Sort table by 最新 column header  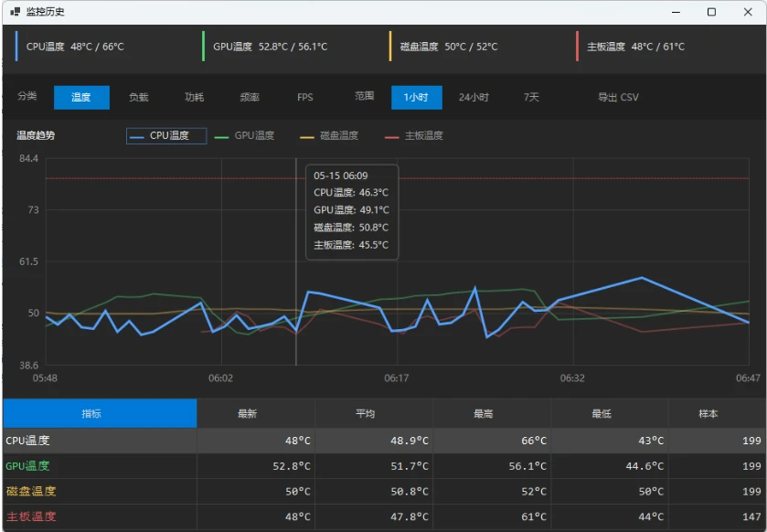coord(256,414)
